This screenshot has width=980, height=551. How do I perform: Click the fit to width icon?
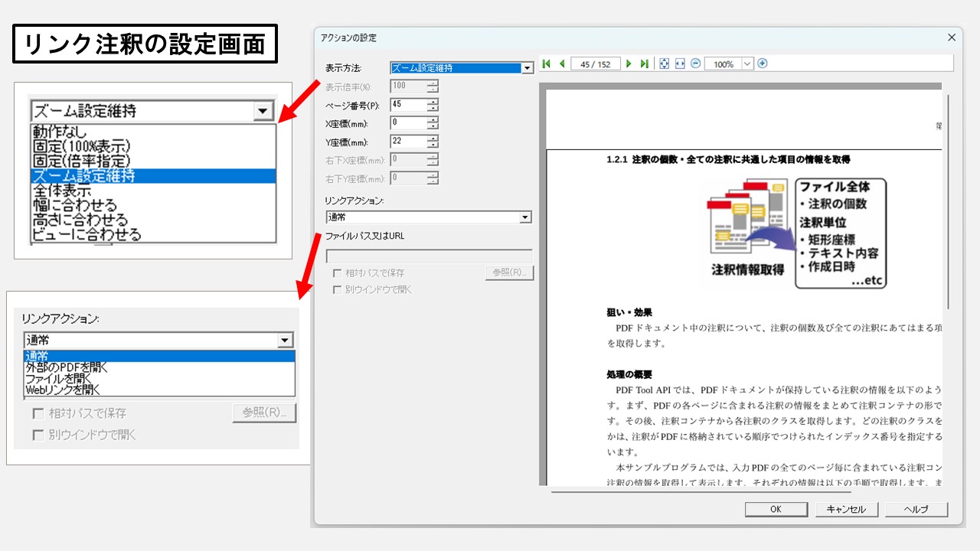coord(679,64)
